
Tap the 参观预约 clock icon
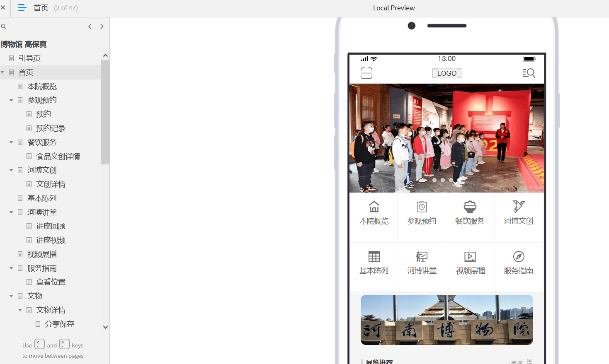click(422, 206)
